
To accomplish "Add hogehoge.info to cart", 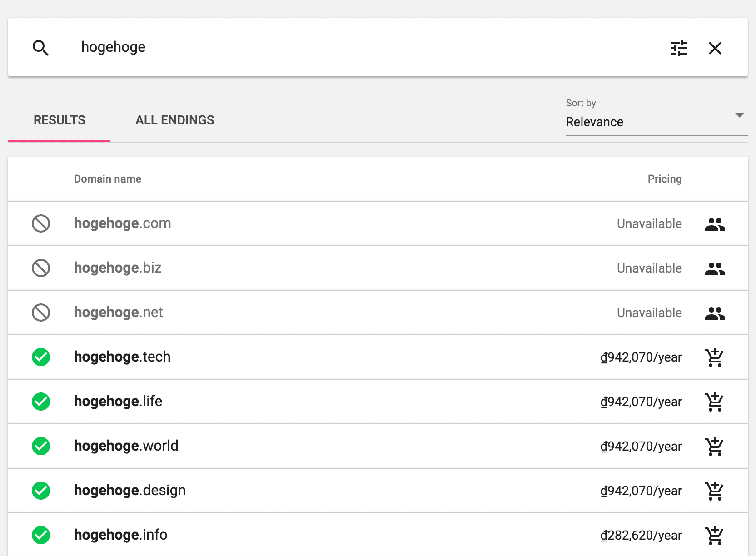I will (714, 536).
